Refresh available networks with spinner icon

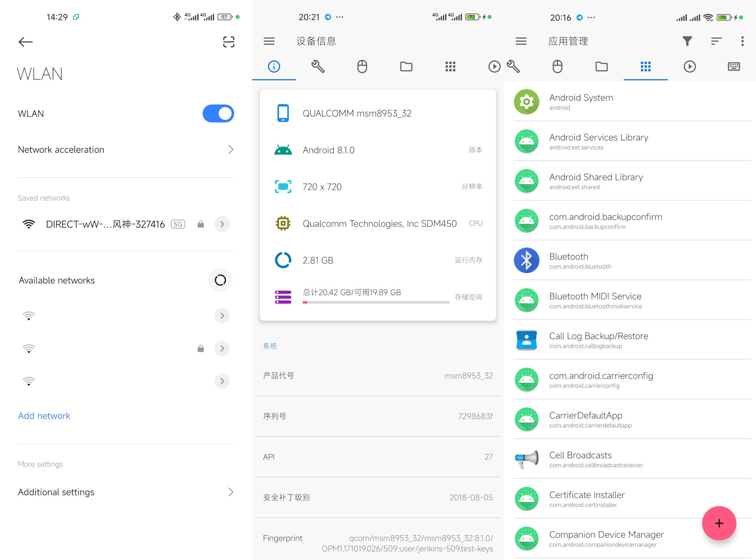(x=220, y=280)
